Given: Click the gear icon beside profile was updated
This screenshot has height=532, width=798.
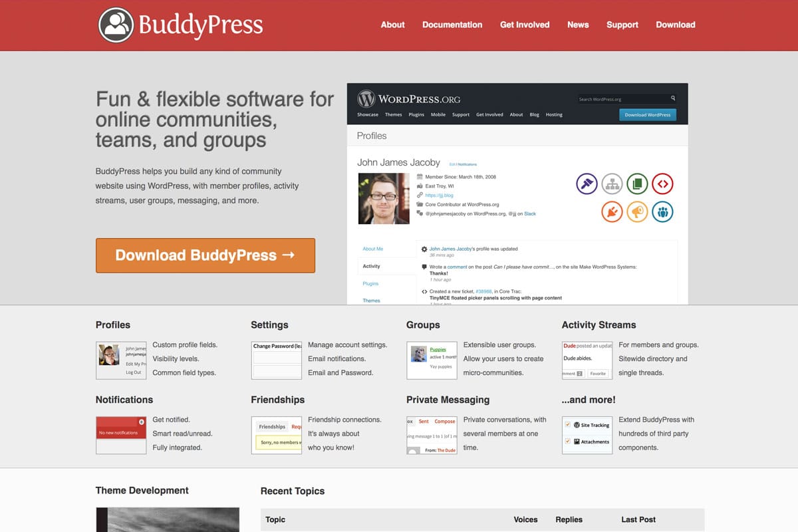Looking at the screenshot, I should coord(424,249).
